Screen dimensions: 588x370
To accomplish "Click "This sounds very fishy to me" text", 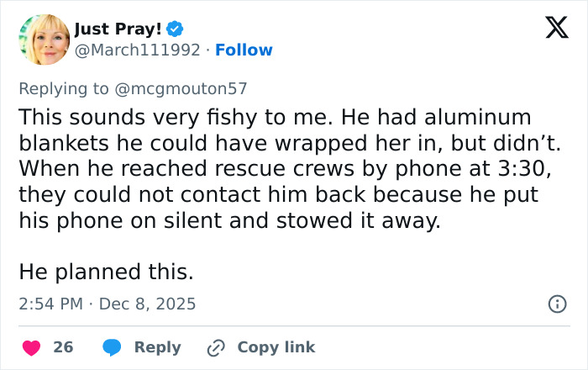I will 139,116.
